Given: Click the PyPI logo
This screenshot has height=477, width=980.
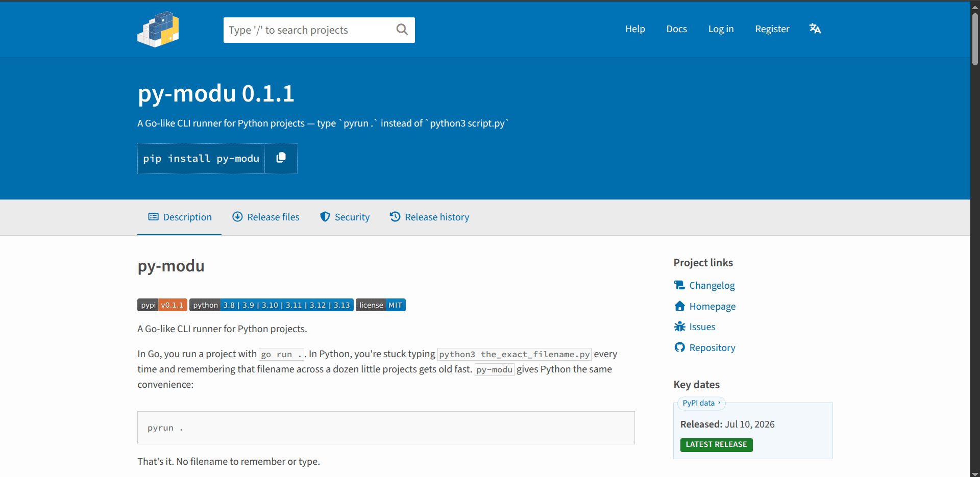Looking at the screenshot, I should pyautogui.click(x=158, y=29).
